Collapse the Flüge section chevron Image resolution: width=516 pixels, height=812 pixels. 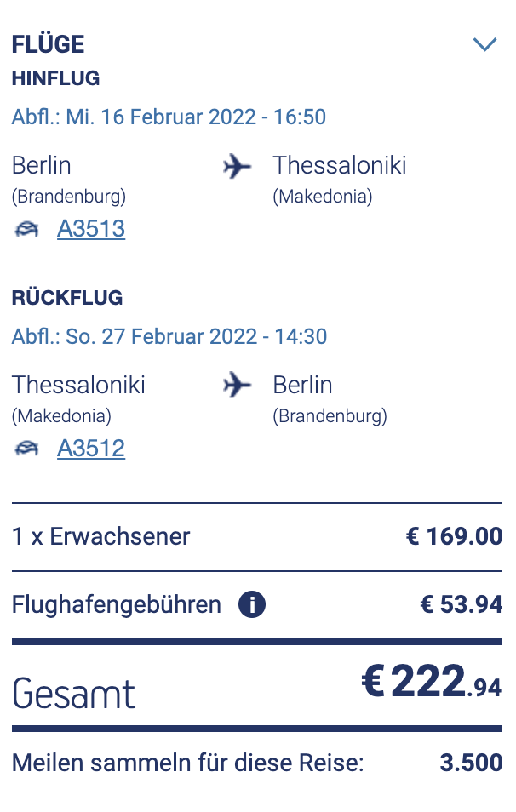[484, 44]
